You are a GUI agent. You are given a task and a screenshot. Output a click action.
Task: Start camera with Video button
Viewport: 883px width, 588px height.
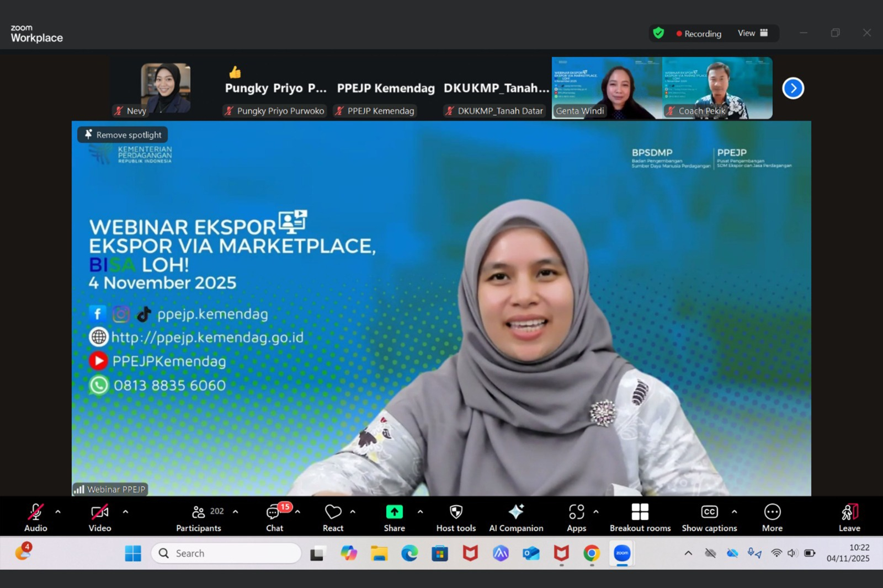(100, 517)
